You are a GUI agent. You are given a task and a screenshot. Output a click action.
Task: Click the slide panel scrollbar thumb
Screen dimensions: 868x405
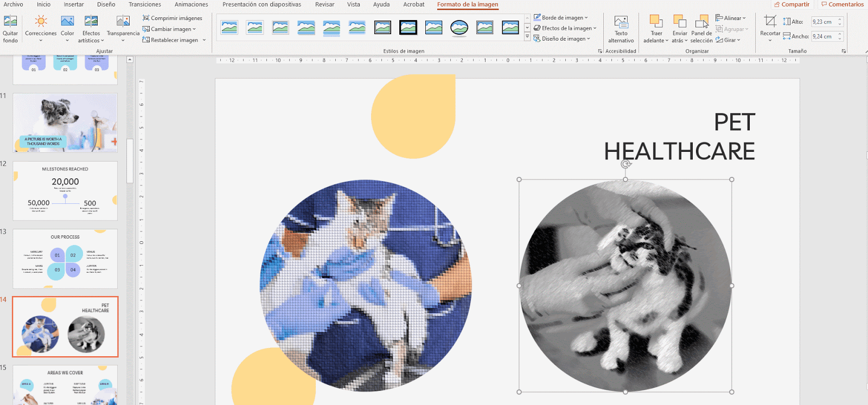coord(130,161)
